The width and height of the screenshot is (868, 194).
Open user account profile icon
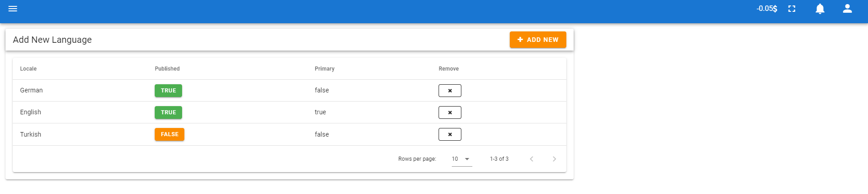point(847,9)
